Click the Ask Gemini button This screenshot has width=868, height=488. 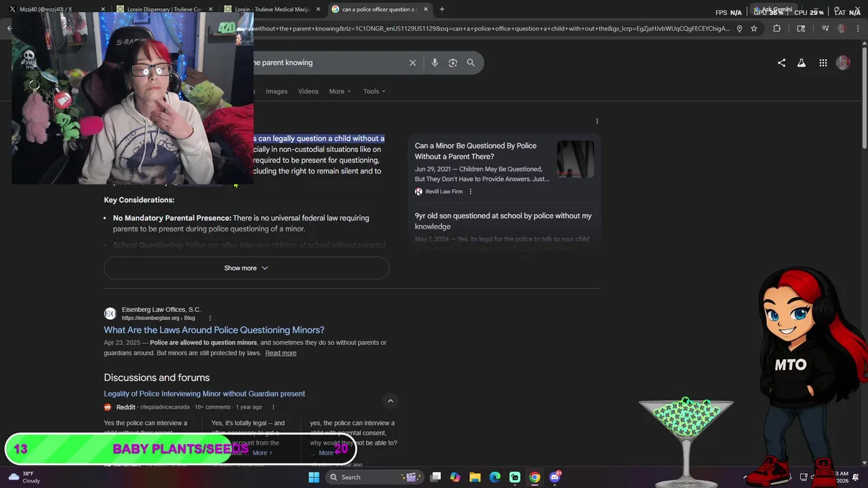pyautogui.click(x=773, y=9)
